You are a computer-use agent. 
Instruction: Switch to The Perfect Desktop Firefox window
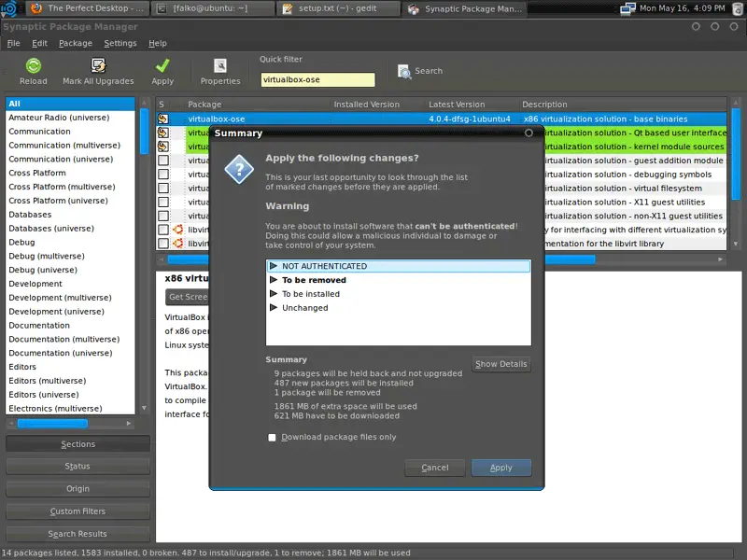coord(88,8)
